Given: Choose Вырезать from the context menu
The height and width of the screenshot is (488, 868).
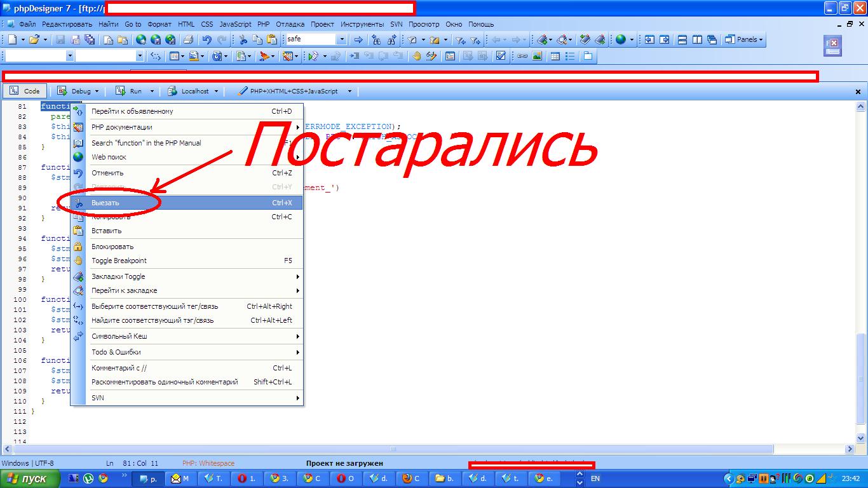Looking at the screenshot, I should (x=105, y=203).
